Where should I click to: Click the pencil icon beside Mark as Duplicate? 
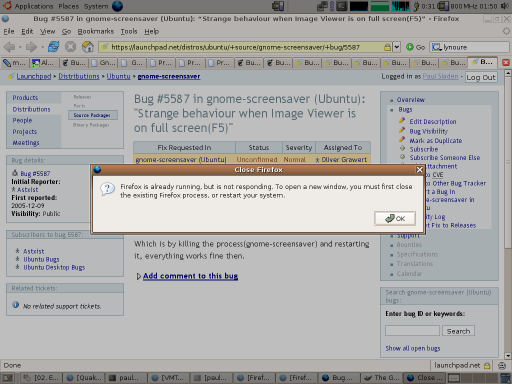402,140
